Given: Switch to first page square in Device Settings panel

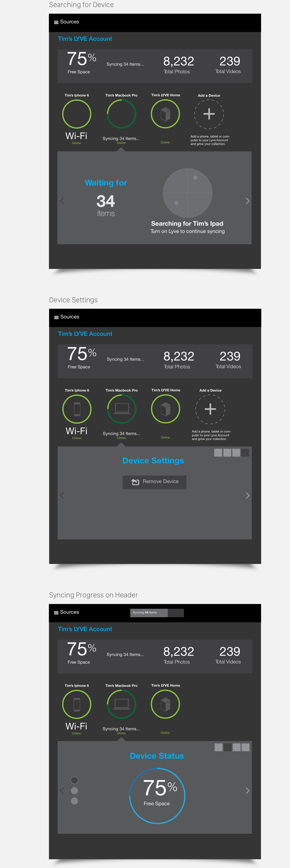Looking at the screenshot, I should pyautogui.click(x=218, y=453).
